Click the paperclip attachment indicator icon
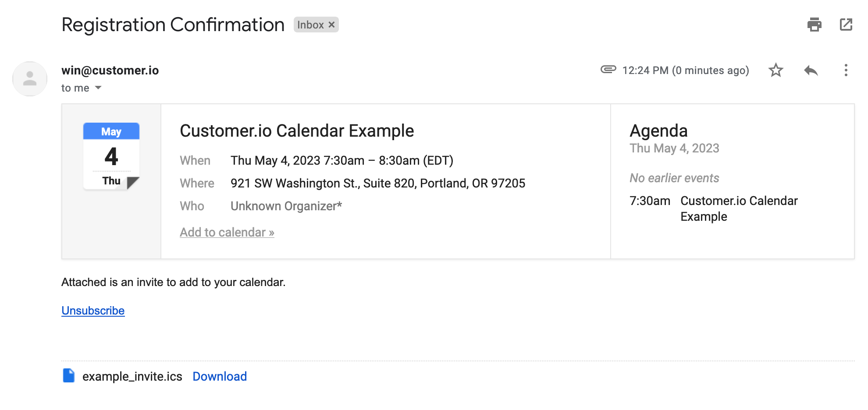Viewport: 868px width, 410px height. [608, 69]
